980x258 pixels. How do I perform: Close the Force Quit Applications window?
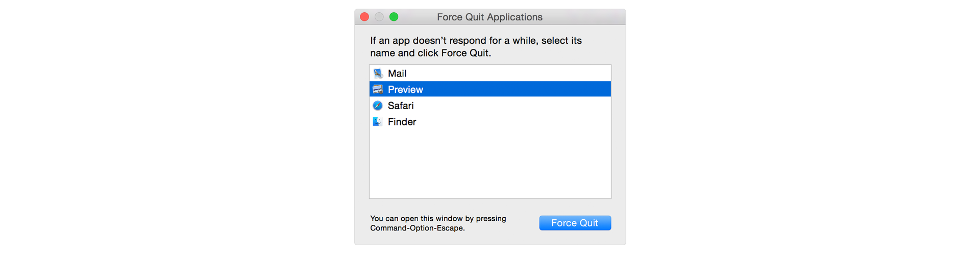point(364,17)
